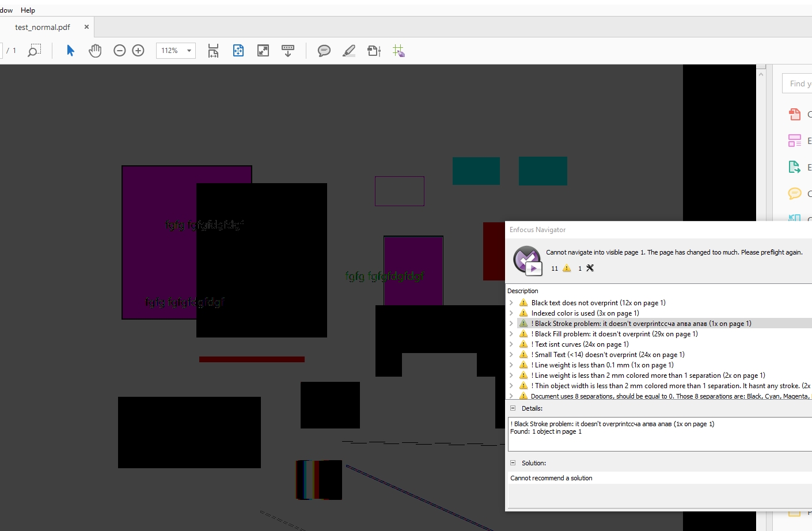Select 'Small Text (<14) doesn't overprint' issue
The width and height of the screenshot is (812, 531).
608,355
